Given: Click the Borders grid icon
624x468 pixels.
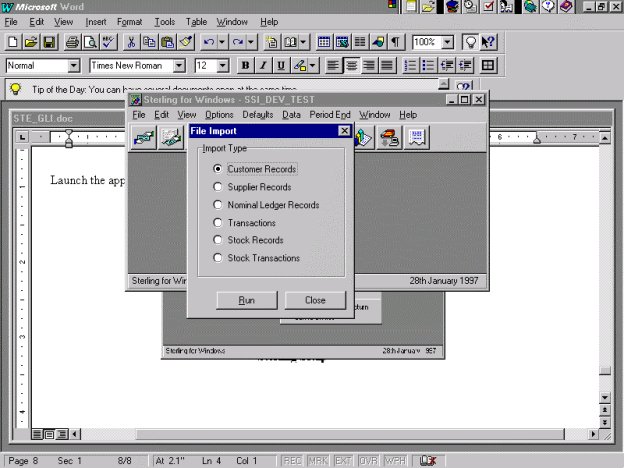Looking at the screenshot, I should click(x=488, y=66).
